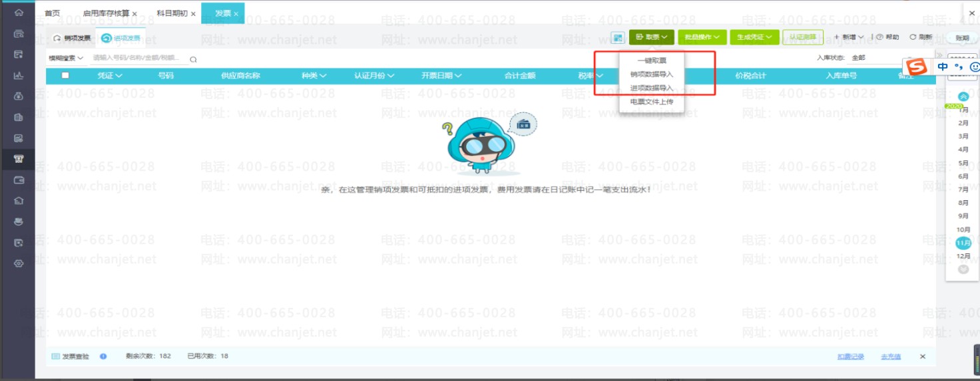Open the 模糊搜索 search mode dropdown
This screenshot has height=381, width=980.
tap(66, 59)
